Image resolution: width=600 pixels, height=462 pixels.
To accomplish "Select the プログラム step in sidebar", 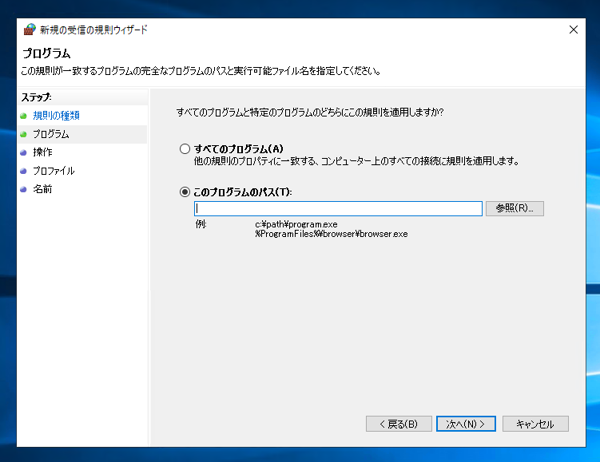I will [x=51, y=134].
